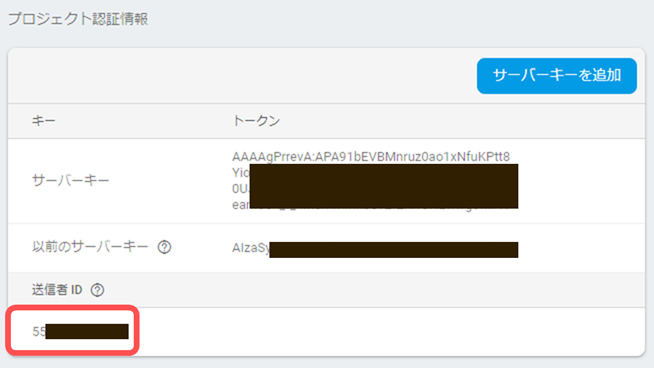Screen dimensions: 654x368
Task: Click the プロジェクト認証情報 section title
Action: coord(78,19)
